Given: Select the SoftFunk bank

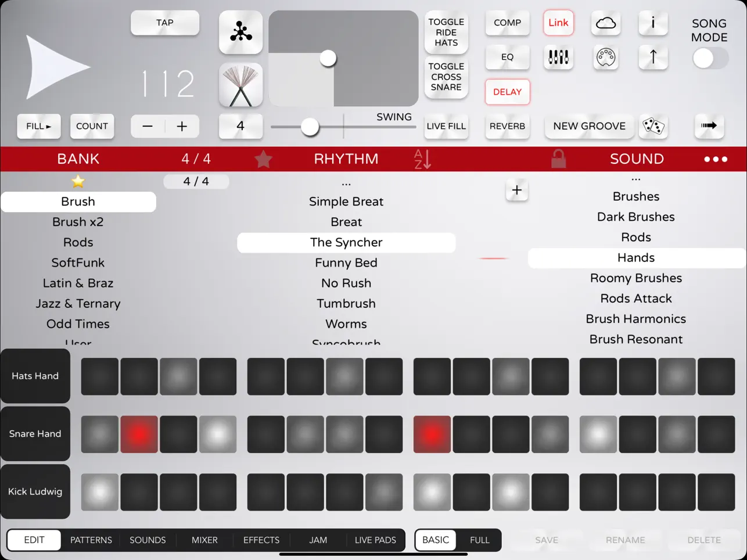Looking at the screenshot, I should 78,263.
